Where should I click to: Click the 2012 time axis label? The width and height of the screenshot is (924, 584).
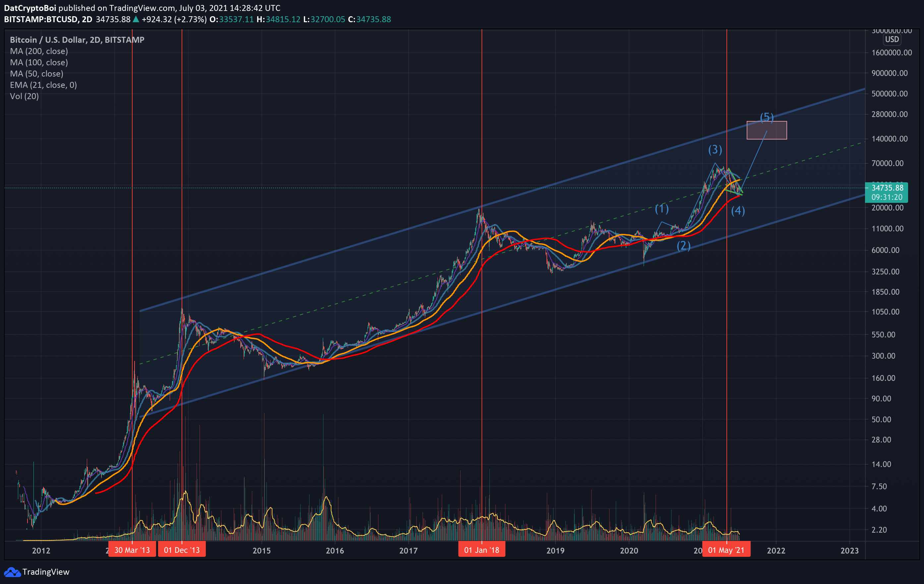[41, 551]
